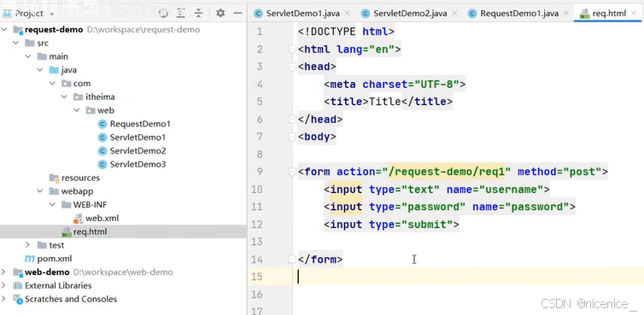Toggle fold marker beside the body tag
This screenshot has width=644, height=315.
(292, 137)
